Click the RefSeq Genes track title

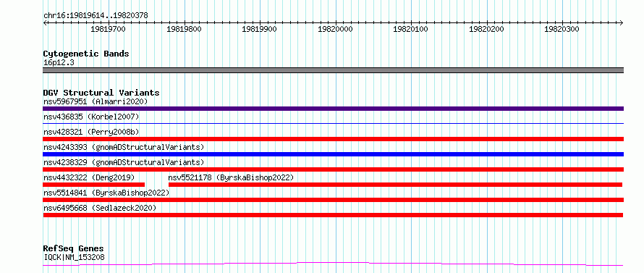click(x=73, y=249)
